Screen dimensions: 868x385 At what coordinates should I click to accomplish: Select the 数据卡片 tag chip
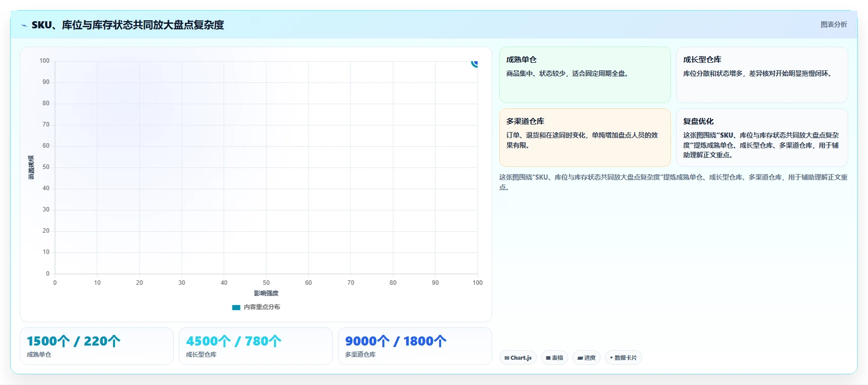point(623,358)
